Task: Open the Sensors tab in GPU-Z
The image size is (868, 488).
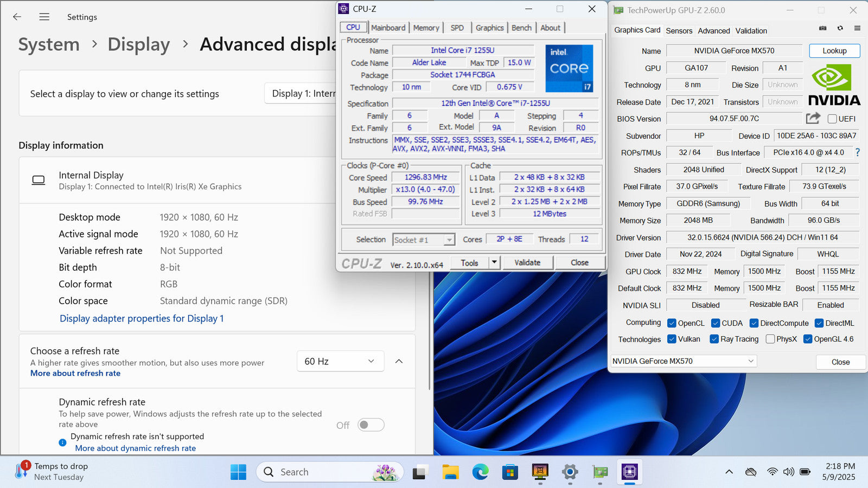Action: click(679, 31)
